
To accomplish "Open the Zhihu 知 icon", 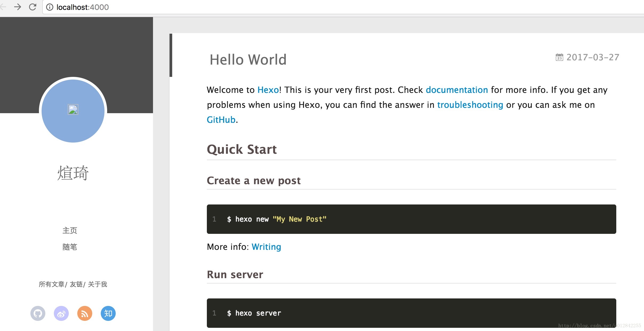I will click(108, 313).
